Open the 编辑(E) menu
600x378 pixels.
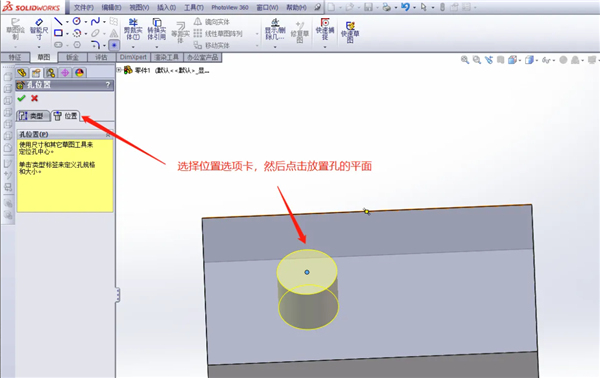(111, 7)
